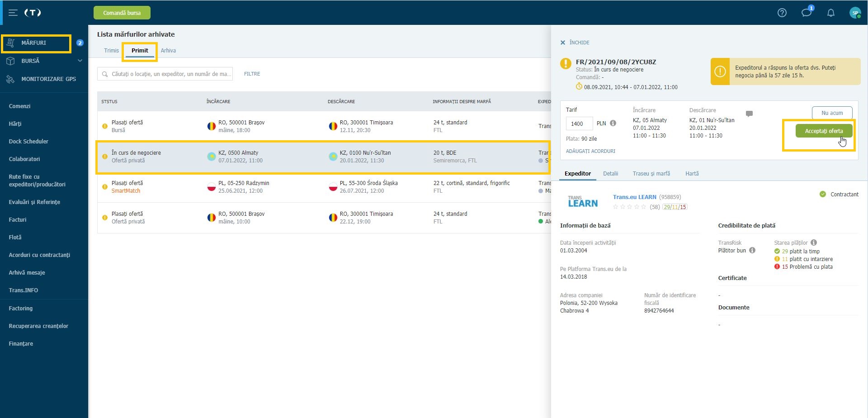Image resolution: width=868 pixels, height=418 pixels.
Task: Open the notifications bell icon
Action: coord(831,13)
